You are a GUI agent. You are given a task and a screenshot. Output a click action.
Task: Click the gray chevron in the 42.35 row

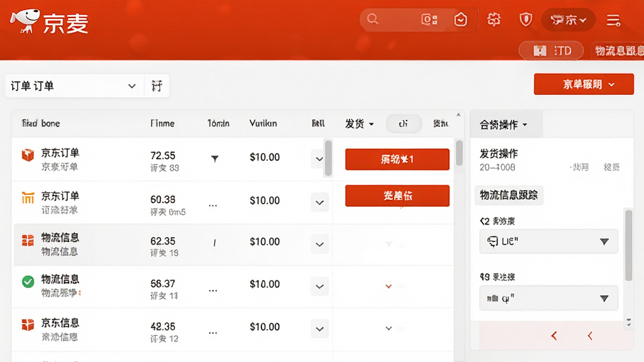[389, 328]
